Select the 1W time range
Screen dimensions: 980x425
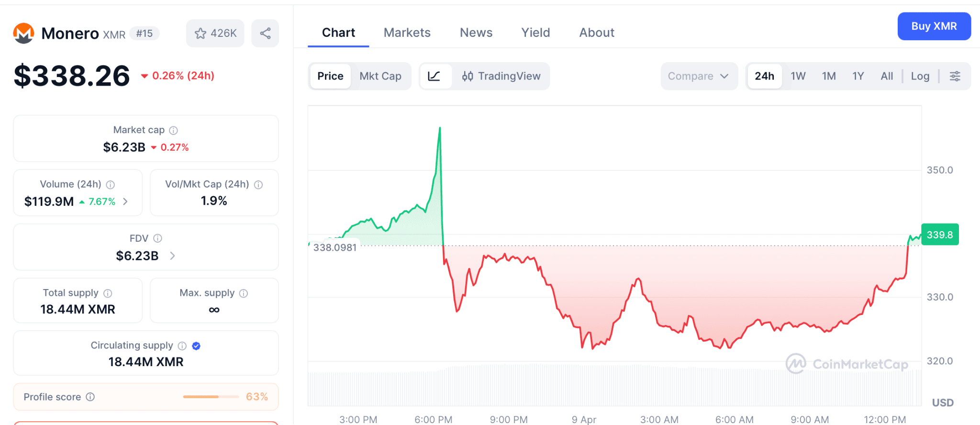pyautogui.click(x=798, y=76)
